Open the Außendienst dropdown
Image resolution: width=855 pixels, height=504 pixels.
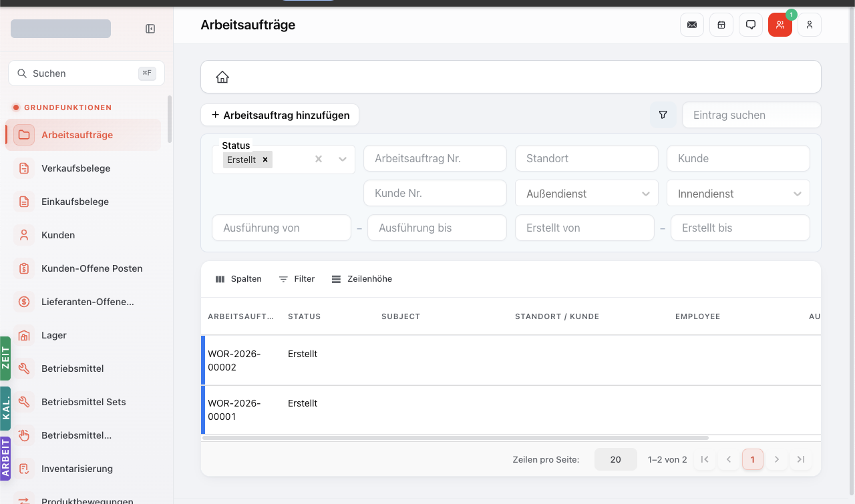click(586, 194)
